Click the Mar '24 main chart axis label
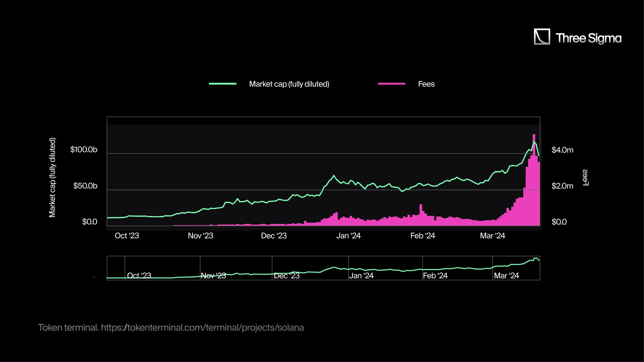644x362 pixels. click(x=493, y=236)
